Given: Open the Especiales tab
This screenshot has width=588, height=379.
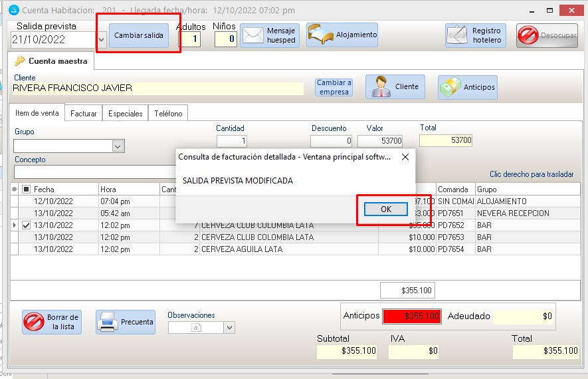Looking at the screenshot, I should [125, 114].
